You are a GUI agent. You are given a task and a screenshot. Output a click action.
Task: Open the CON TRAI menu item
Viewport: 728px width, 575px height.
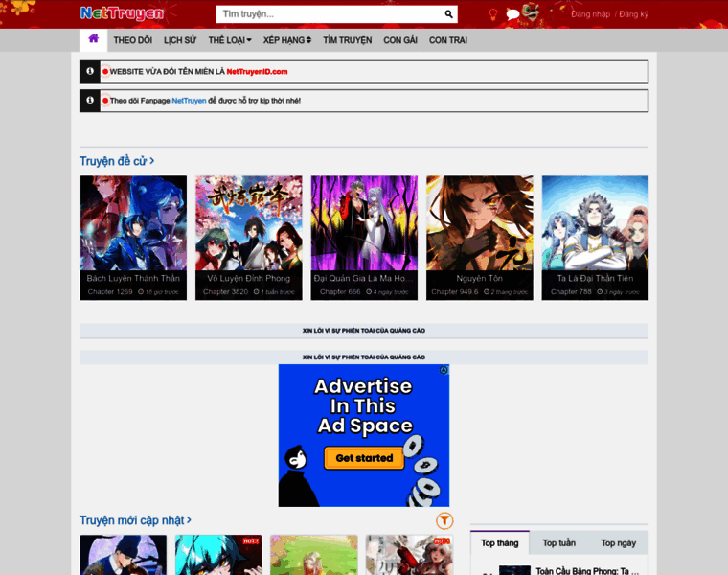coord(448,40)
